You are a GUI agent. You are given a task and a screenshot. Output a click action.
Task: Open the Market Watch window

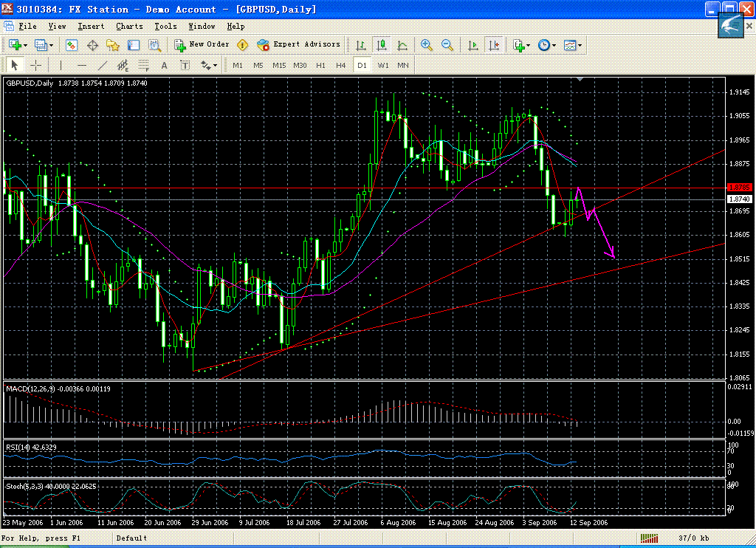point(72,45)
